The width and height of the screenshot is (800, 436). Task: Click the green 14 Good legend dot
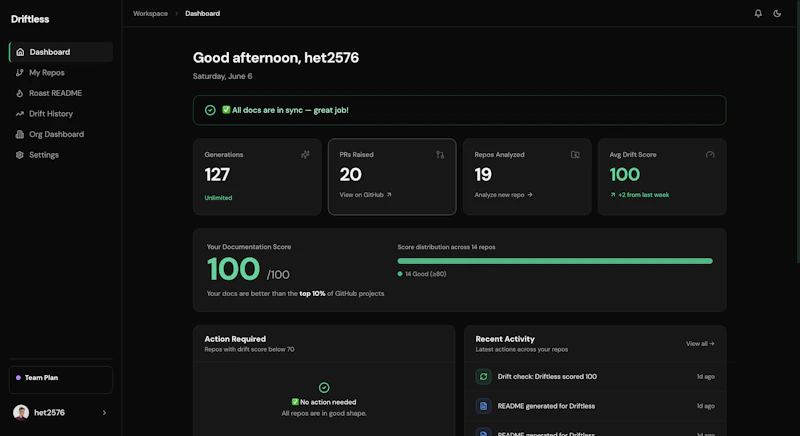(400, 274)
